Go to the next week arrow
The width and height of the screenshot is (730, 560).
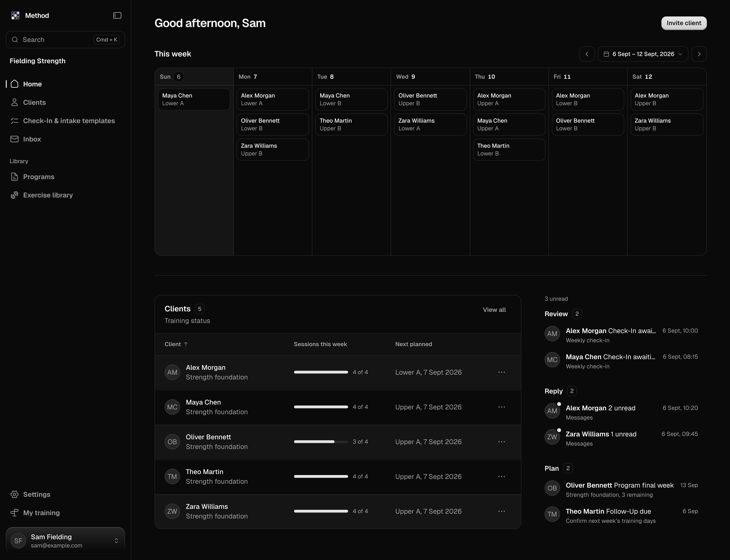click(x=699, y=54)
